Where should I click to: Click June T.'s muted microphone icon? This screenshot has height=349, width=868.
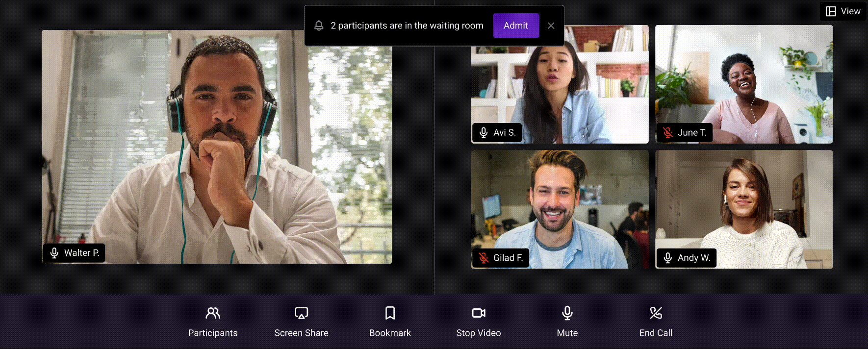tap(668, 133)
